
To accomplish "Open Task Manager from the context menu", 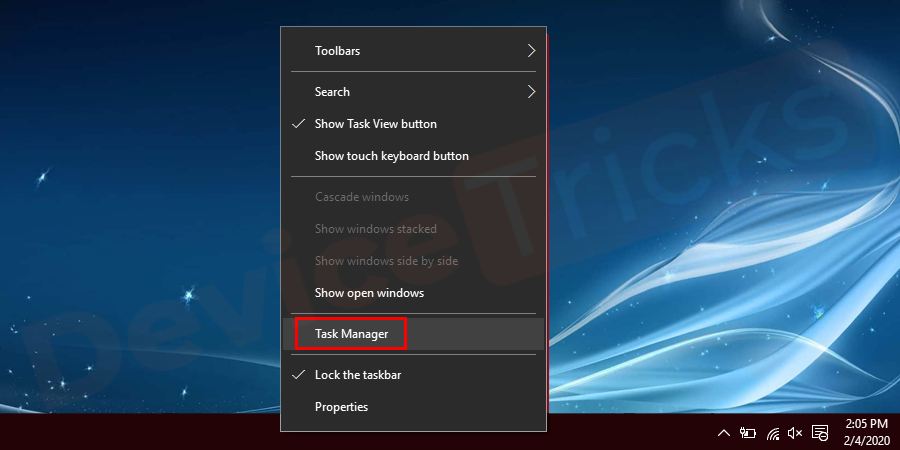I will [x=413, y=333].
